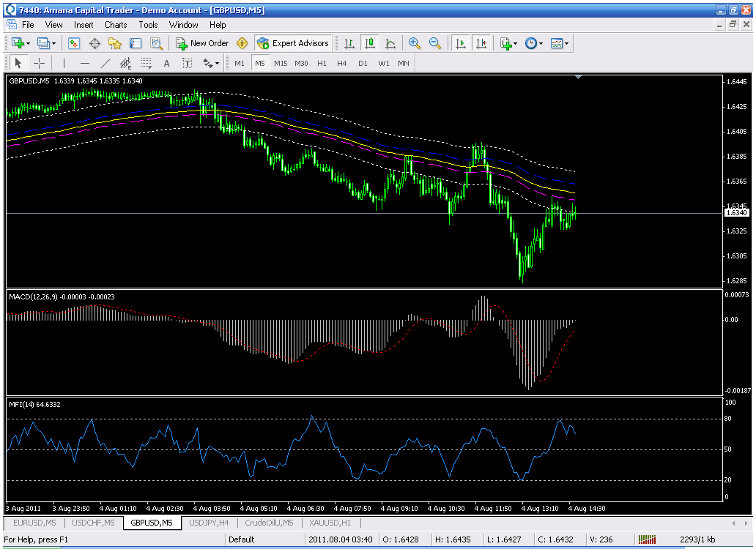Open the Data Window crosshair-circle icon

[94, 43]
